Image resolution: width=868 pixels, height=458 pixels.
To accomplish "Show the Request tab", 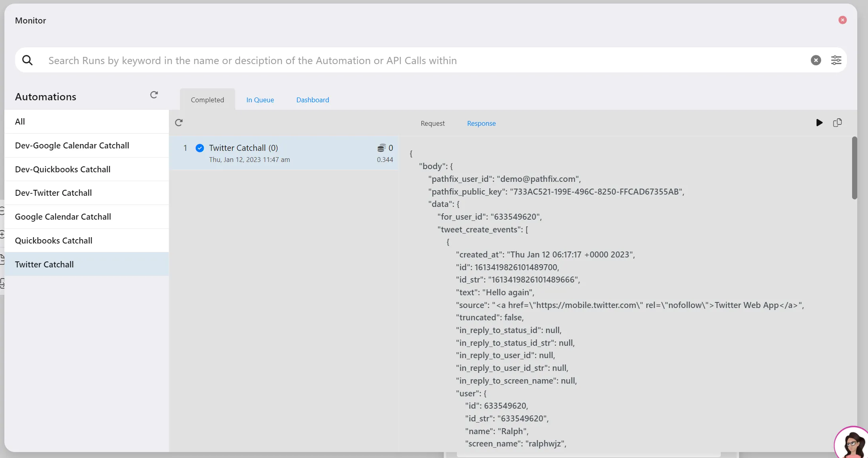I will coord(433,123).
